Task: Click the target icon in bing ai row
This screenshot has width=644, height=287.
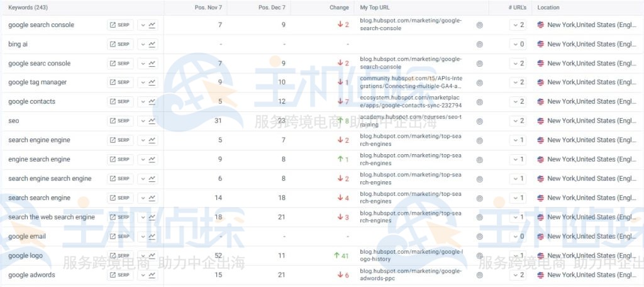Action: tap(479, 45)
